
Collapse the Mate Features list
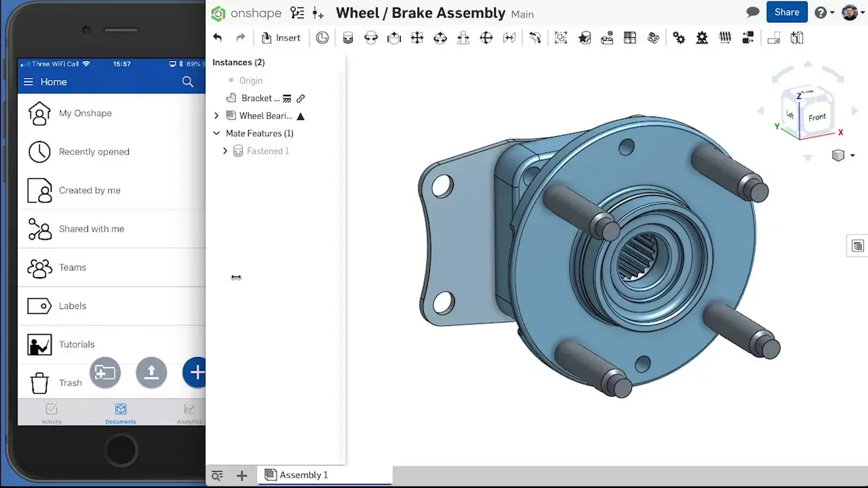216,133
